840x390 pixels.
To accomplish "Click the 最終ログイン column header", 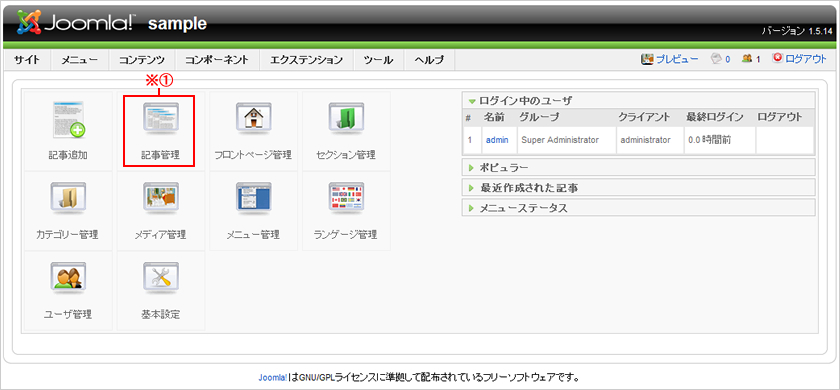I will [x=715, y=117].
